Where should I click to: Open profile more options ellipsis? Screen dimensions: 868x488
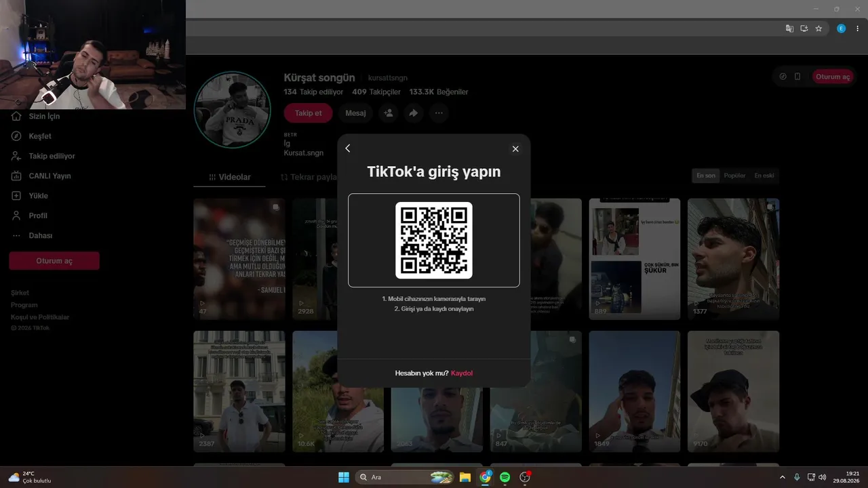(x=439, y=113)
